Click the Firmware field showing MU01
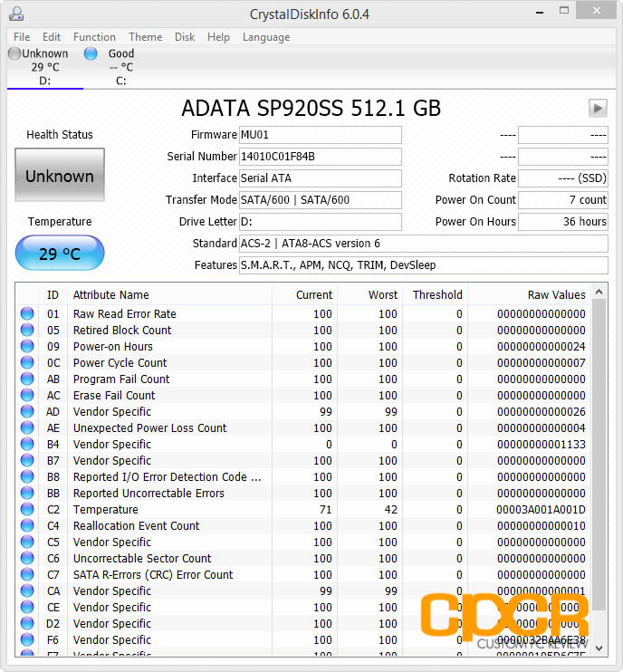Image resolution: width=623 pixels, height=672 pixels. pyautogui.click(x=320, y=135)
